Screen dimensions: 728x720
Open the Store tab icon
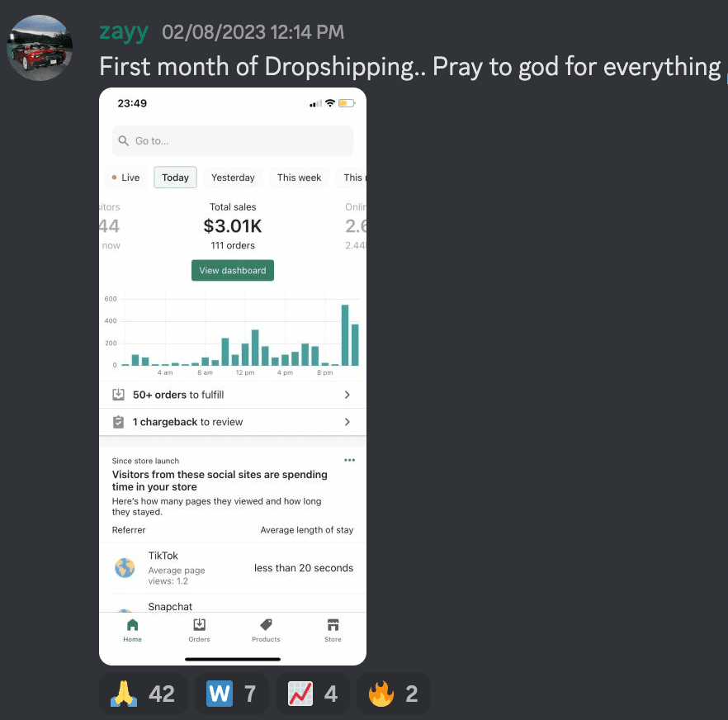(333, 625)
